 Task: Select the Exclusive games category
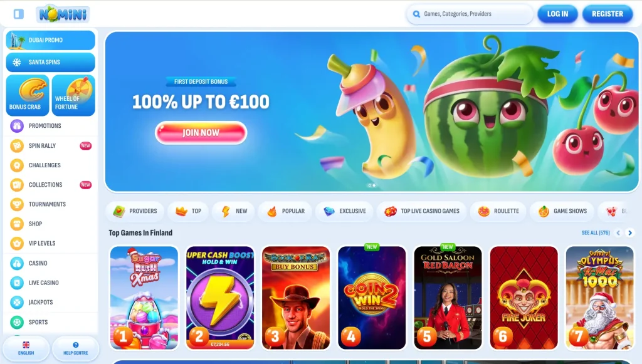345,211
